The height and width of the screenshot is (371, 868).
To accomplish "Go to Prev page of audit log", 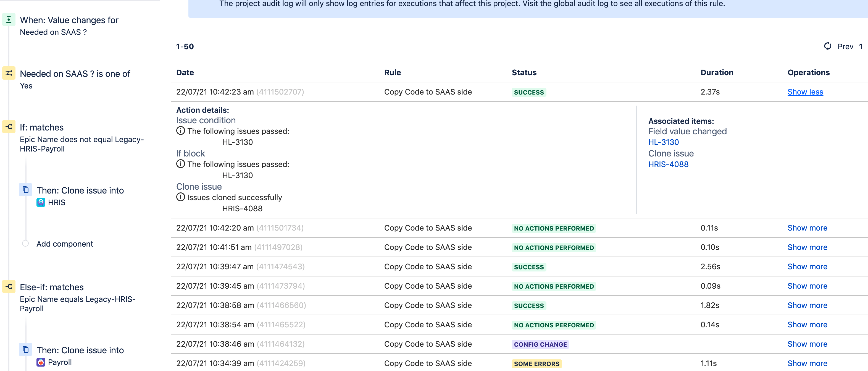I will coord(845,46).
